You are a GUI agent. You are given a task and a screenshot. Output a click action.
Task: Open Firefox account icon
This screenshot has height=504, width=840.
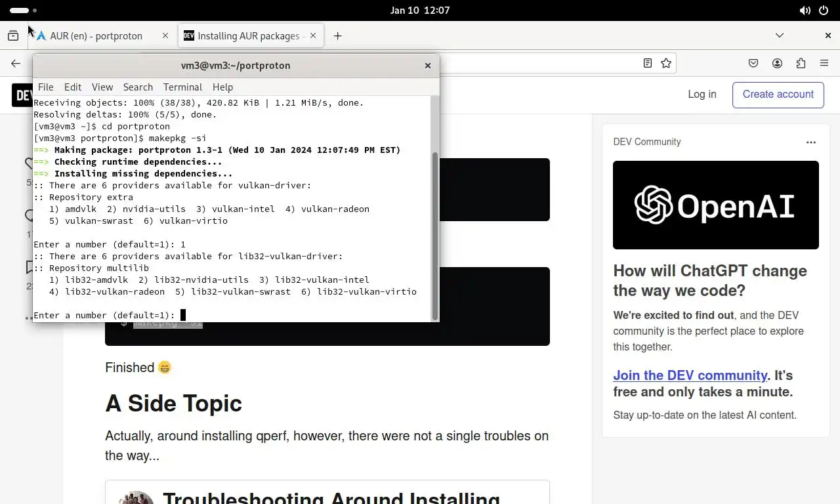pos(777,63)
